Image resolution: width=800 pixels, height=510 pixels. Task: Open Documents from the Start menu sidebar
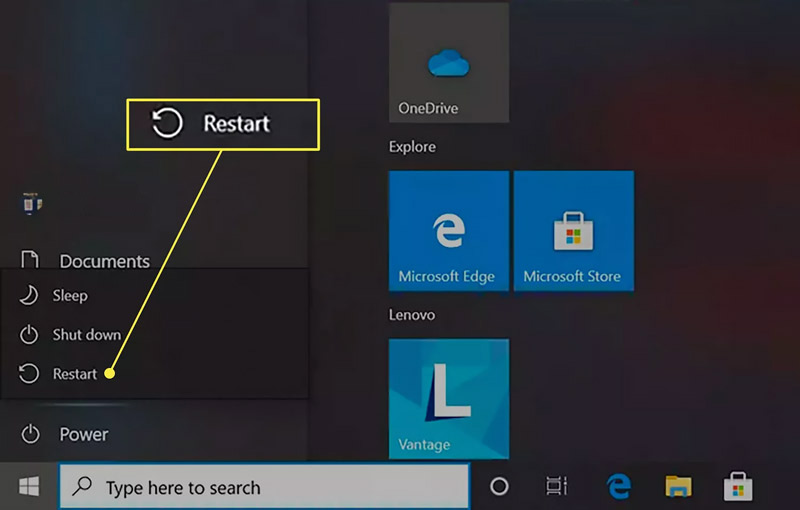[85, 261]
